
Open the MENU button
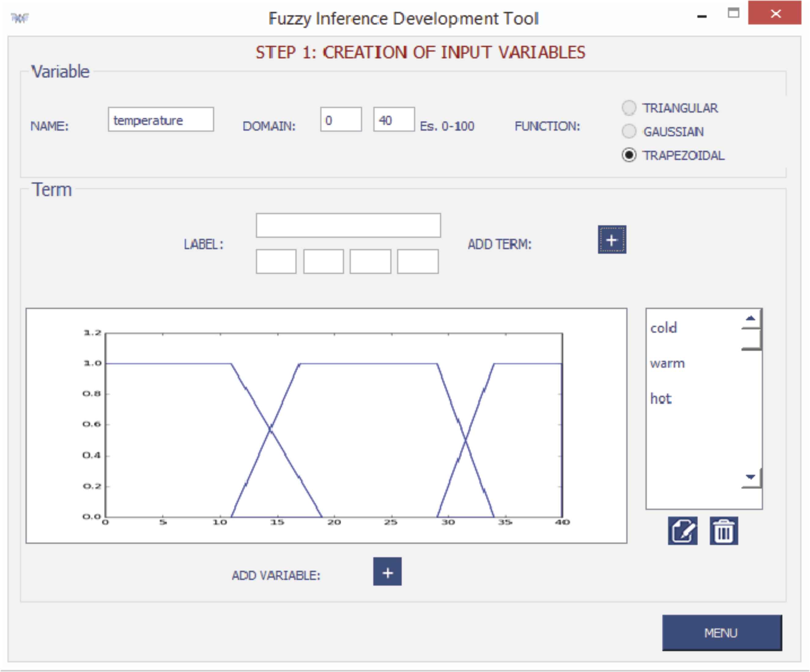click(x=722, y=633)
